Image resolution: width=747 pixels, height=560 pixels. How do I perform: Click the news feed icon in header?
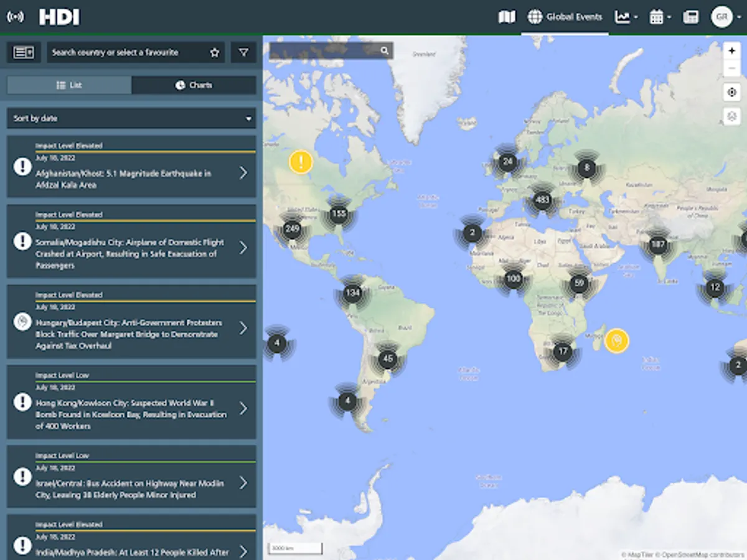(x=690, y=17)
